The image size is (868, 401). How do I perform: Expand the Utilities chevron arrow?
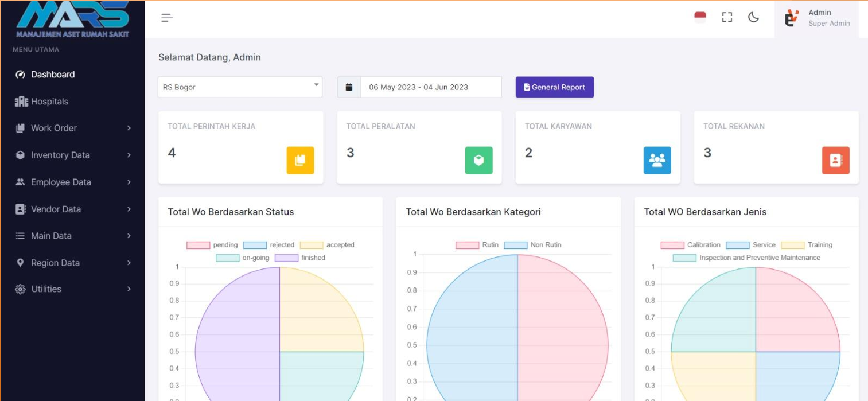click(x=129, y=289)
